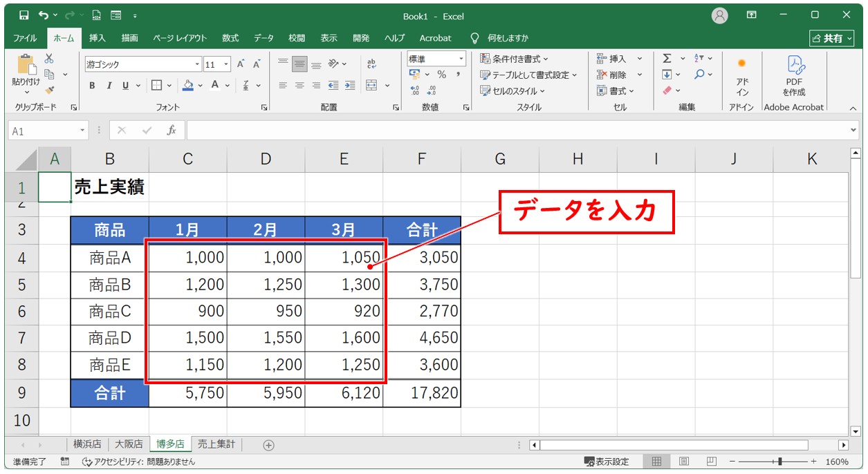Toggle bold formatting

click(92, 86)
